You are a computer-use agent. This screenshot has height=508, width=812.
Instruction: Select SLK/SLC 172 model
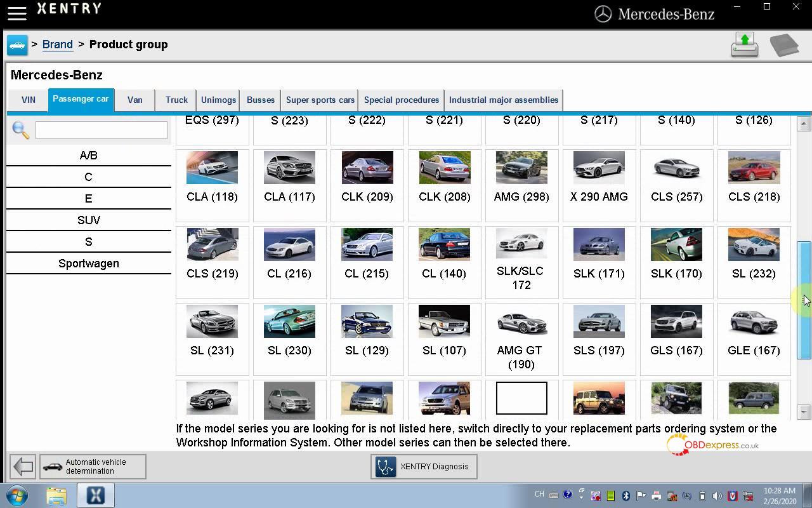tap(521, 262)
